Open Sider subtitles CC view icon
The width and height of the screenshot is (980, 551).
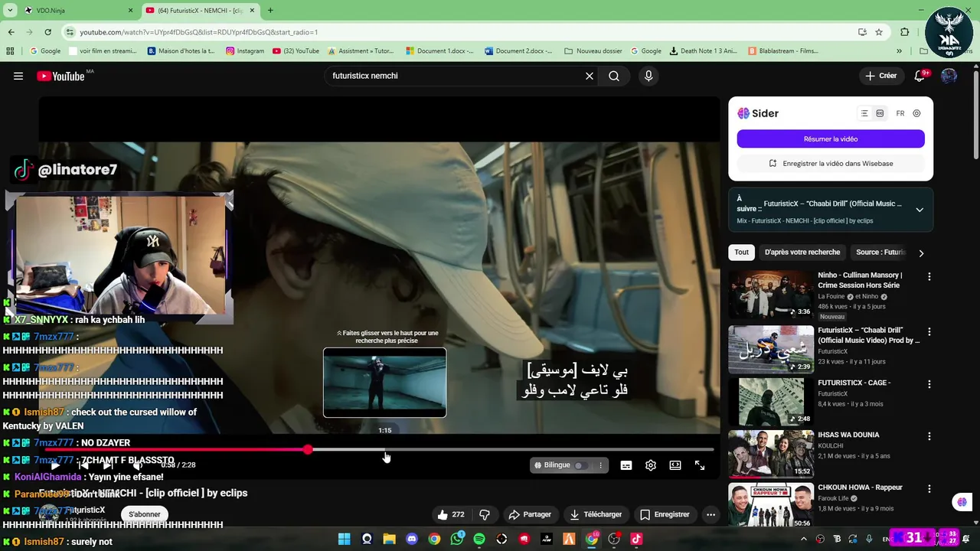pyautogui.click(x=880, y=113)
